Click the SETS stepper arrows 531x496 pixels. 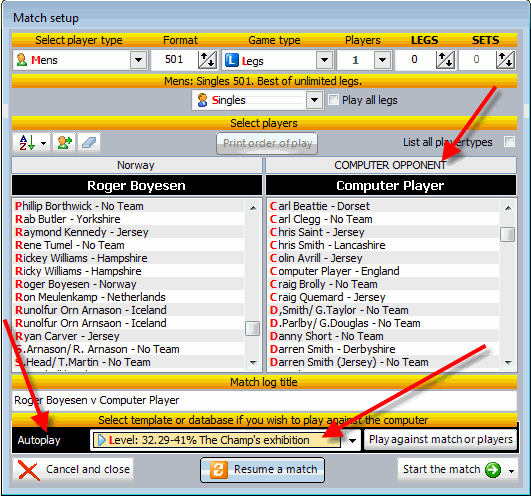[505, 60]
